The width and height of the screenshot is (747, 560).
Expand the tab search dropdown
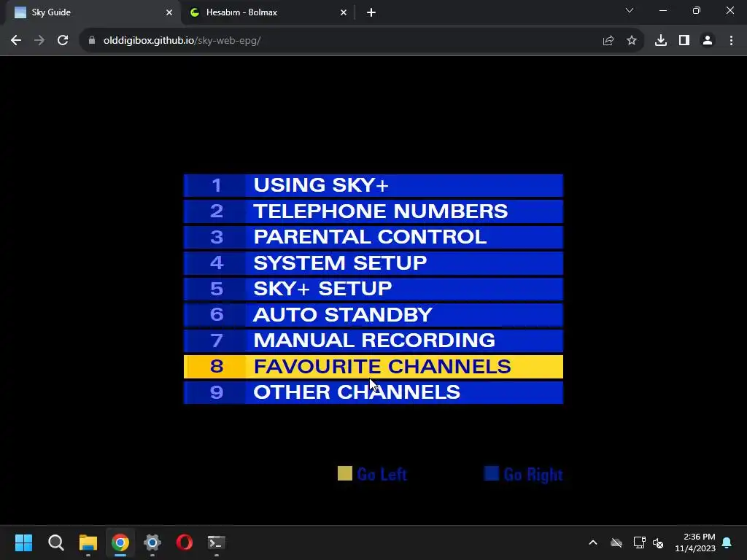click(x=630, y=10)
